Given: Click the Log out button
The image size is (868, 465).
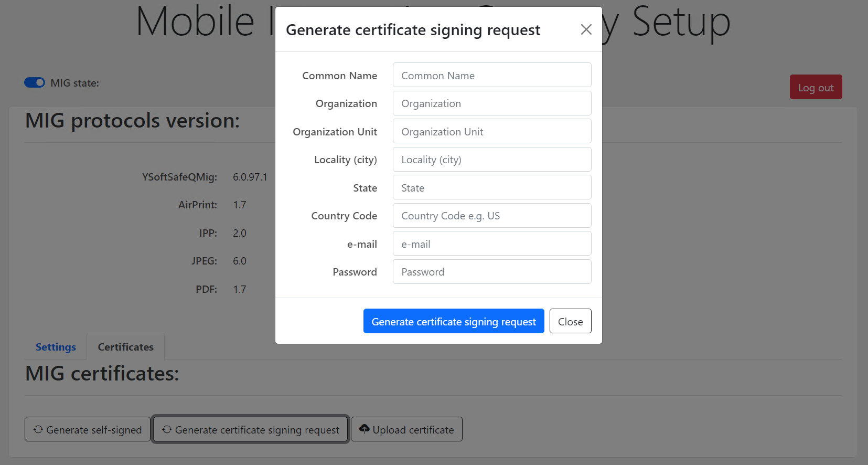Looking at the screenshot, I should point(816,87).
